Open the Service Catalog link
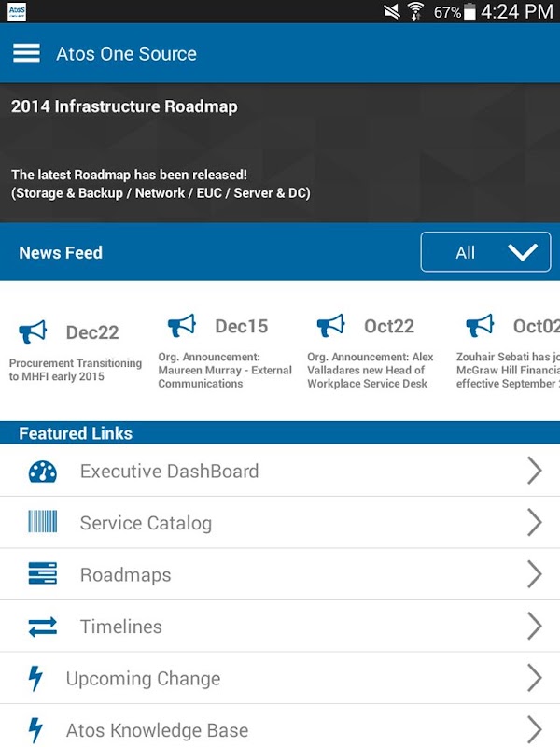 click(x=280, y=523)
